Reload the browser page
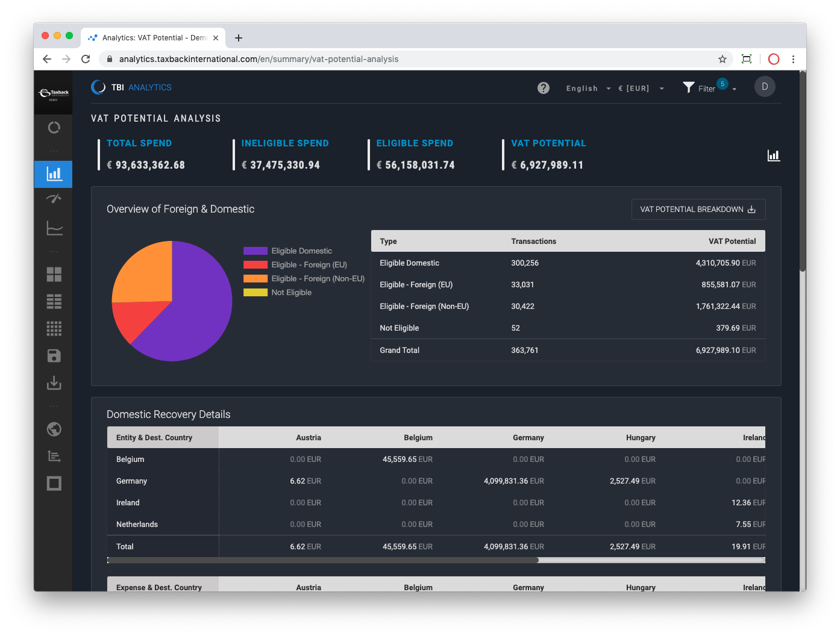The image size is (840, 636). tap(86, 59)
